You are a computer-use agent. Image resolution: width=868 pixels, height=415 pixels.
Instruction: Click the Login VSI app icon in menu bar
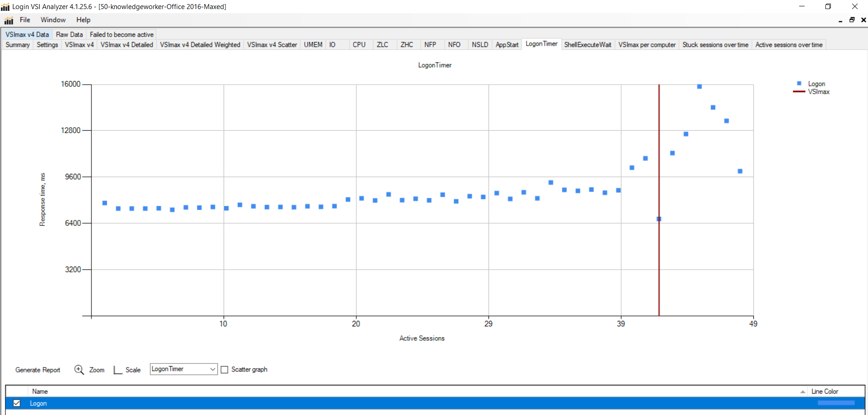(9, 20)
